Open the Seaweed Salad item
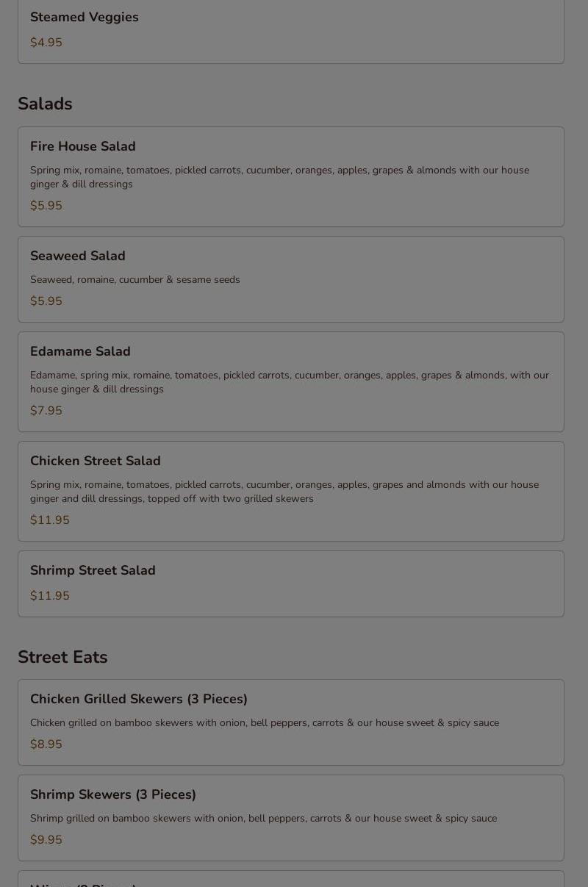Image resolution: width=588 pixels, height=887 pixels. pyautogui.click(x=78, y=256)
